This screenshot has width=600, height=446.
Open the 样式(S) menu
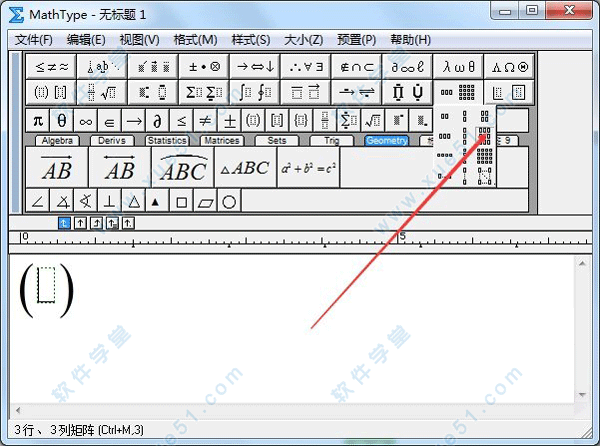pyautogui.click(x=251, y=40)
